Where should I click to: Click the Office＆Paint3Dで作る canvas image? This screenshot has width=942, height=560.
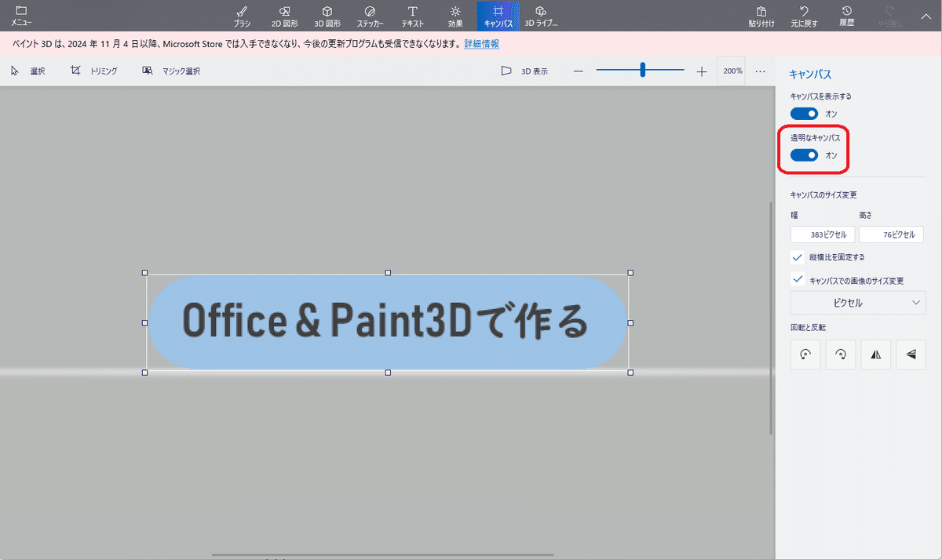click(388, 322)
